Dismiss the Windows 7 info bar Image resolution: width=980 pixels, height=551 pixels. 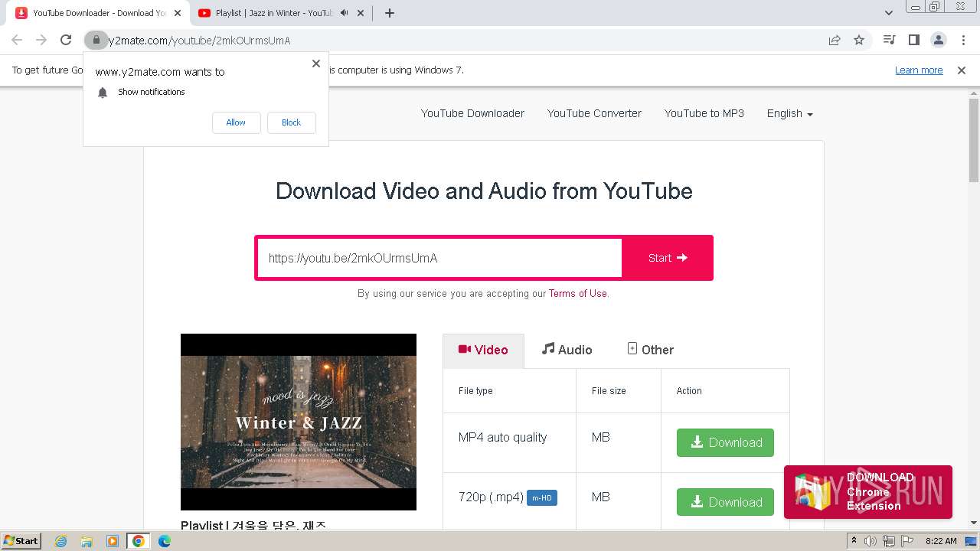962,70
